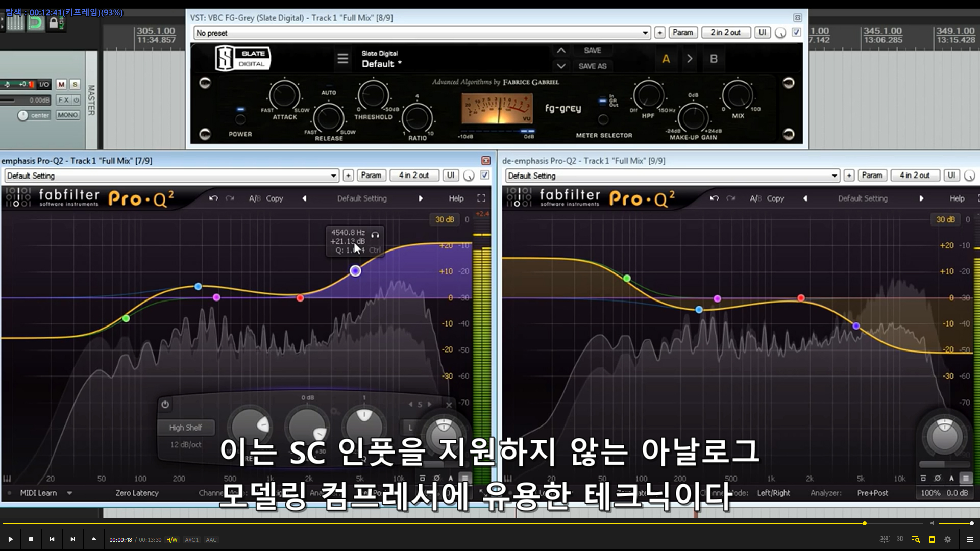This screenshot has width=980, height=551.
Task: Mute the media player volume
Action: [x=933, y=523]
